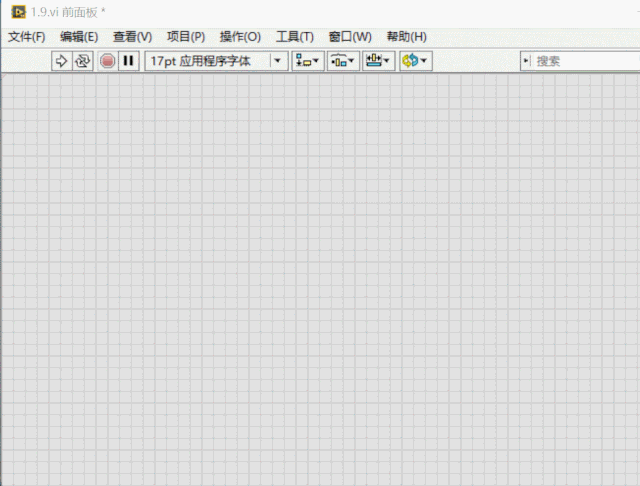640x486 pixels.
Task: Open the 17pt application font dropdown
Action: click(216, 61)
